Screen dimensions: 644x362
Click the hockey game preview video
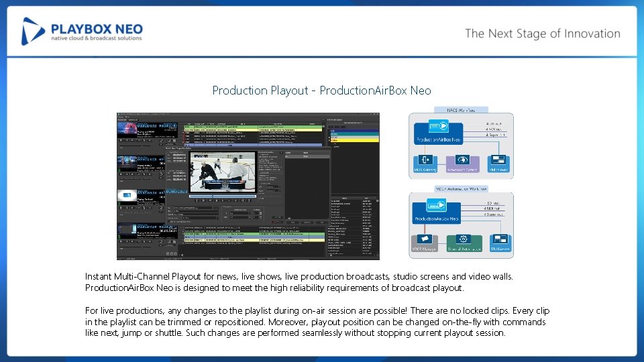pyautogui.click(x=223, y=172)
